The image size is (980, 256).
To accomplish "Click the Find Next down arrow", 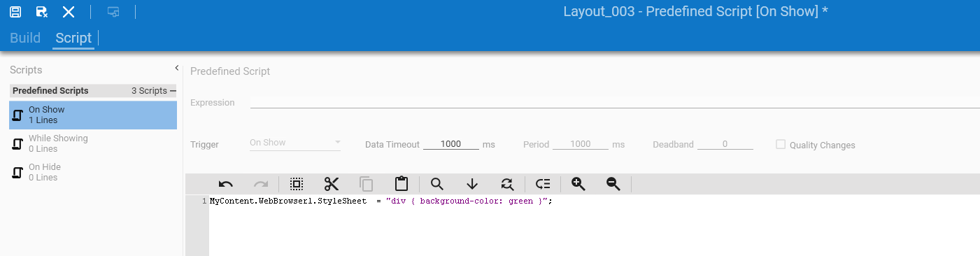I will pyautogui.click(x=472, y=184).
